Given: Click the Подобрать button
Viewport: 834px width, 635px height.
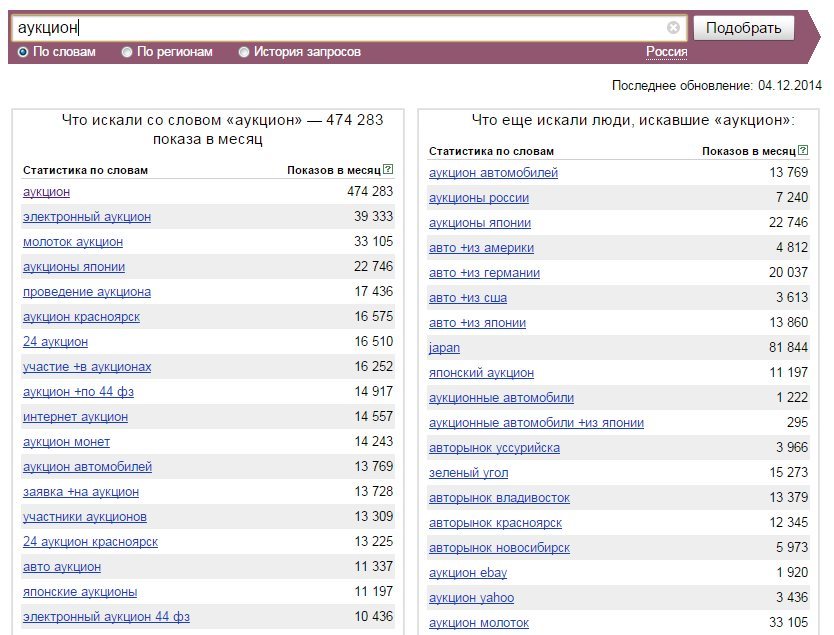Looking at the screenshot, I should click(744, 28).
